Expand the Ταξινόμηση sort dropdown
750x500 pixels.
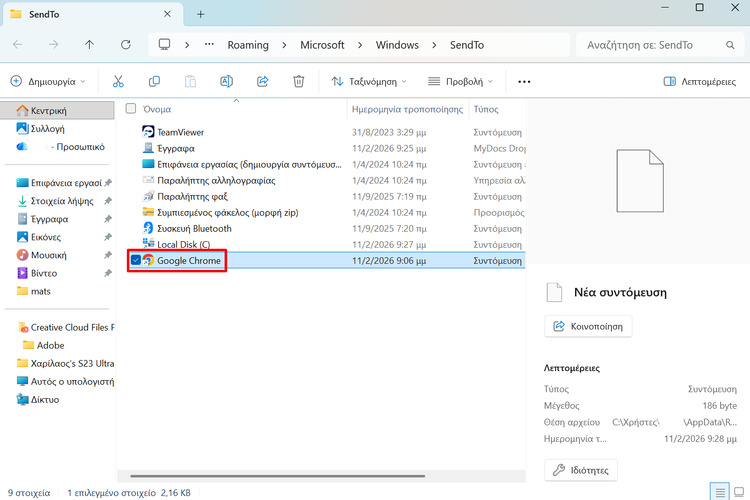[x=370, y=81]
